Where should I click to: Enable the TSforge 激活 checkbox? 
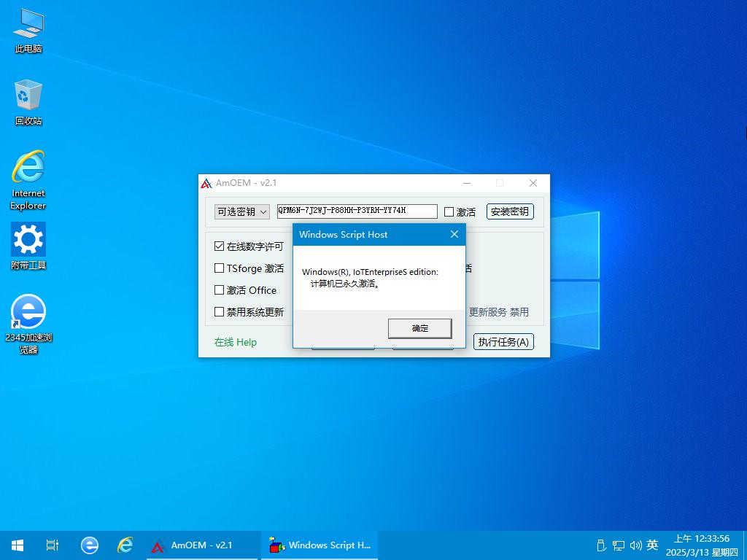pyautogui.click(x=219, y=268)
